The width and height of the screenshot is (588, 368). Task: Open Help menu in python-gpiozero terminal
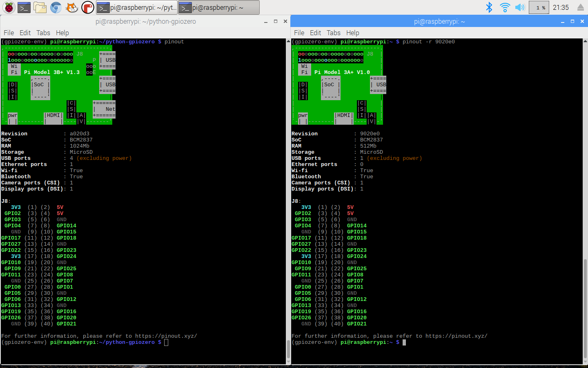pyautogui.click(x=62, y=33)
